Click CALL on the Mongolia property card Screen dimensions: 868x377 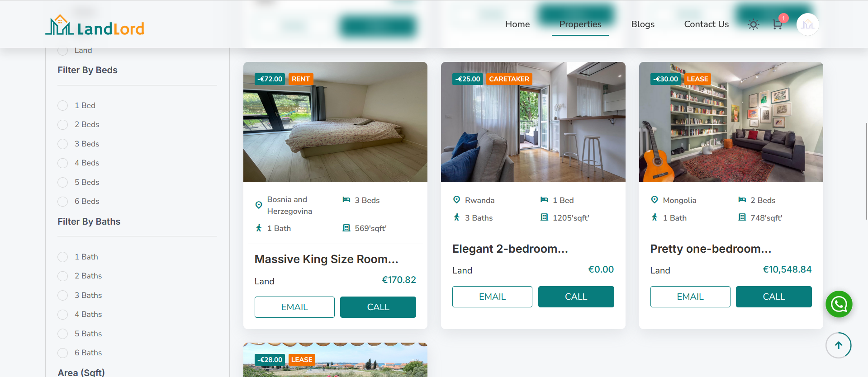click(773, 297)
